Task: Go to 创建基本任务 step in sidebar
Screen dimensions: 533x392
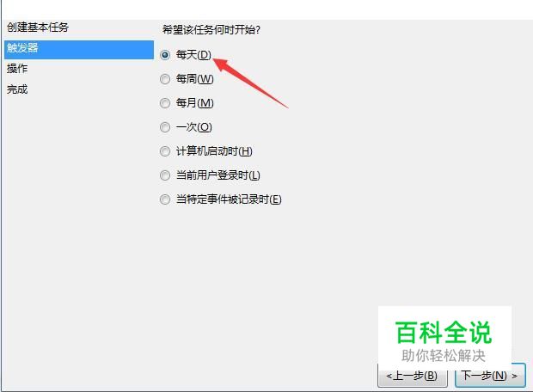Action: pyautogui.click(x=38, y=28)
